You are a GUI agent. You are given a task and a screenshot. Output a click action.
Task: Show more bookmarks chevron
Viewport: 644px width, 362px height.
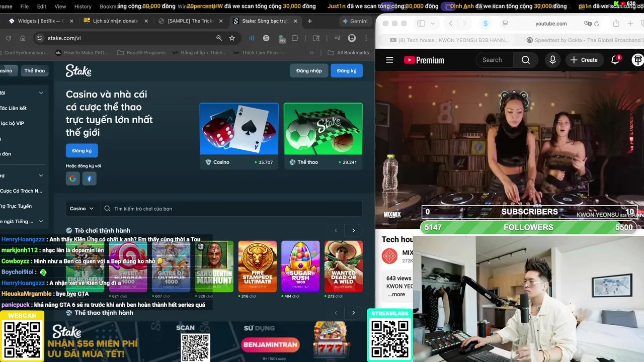pyautogui.click(x=311, y=53)
